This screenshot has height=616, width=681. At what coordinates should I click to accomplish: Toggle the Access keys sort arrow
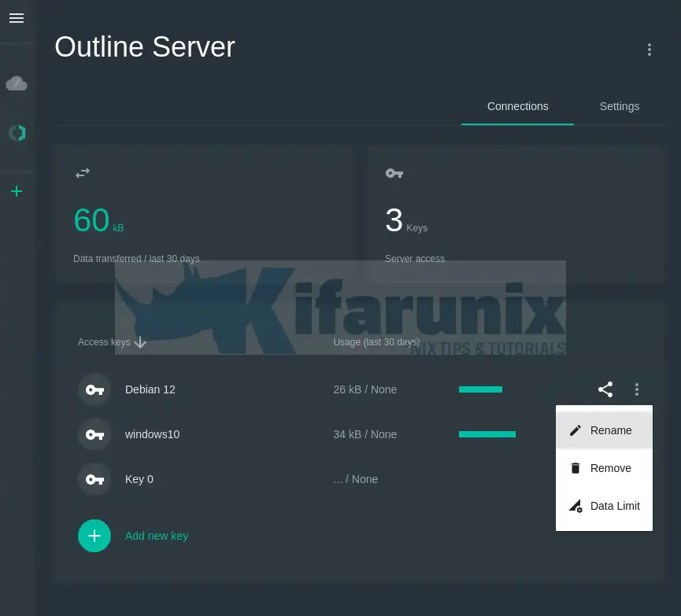[x=140, y=342]
